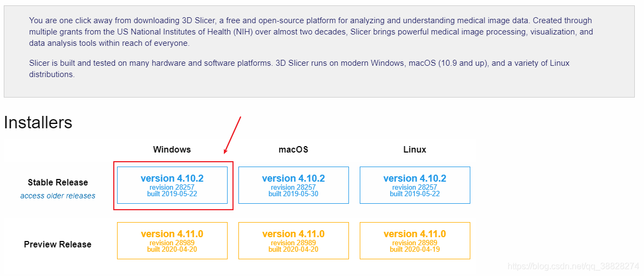This screenshot has height=276, width=644.
Task: Click the Installers heading
Action: point(38,122)
